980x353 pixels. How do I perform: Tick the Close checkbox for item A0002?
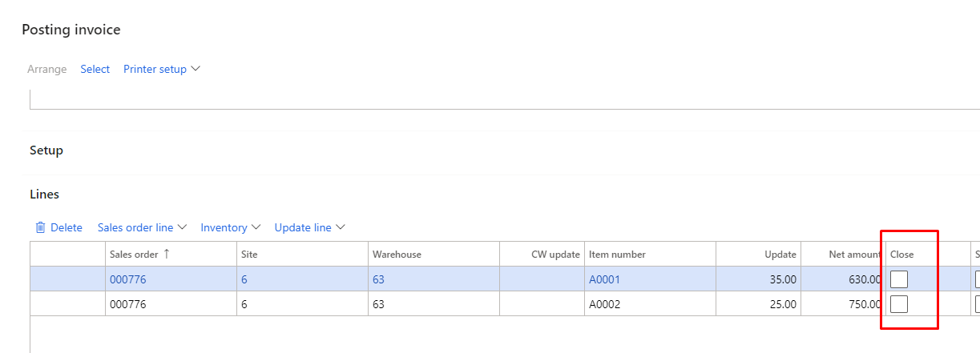899,304
